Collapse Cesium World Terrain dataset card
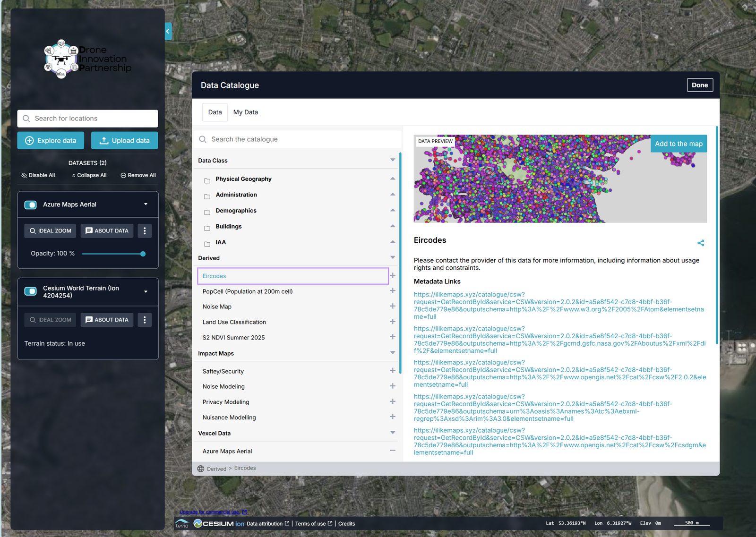Viewport: 756px width, 537px height. tap(146, 291)
